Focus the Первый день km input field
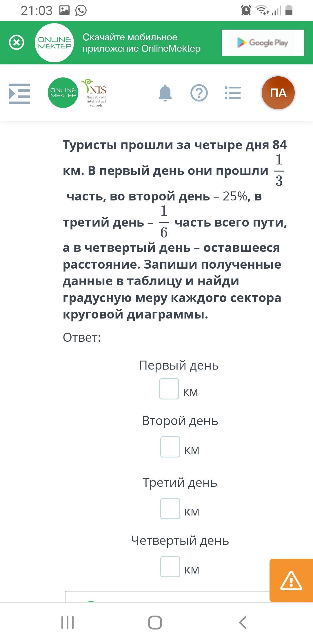Viewport: 313px width, 644px height. point(169,389)
